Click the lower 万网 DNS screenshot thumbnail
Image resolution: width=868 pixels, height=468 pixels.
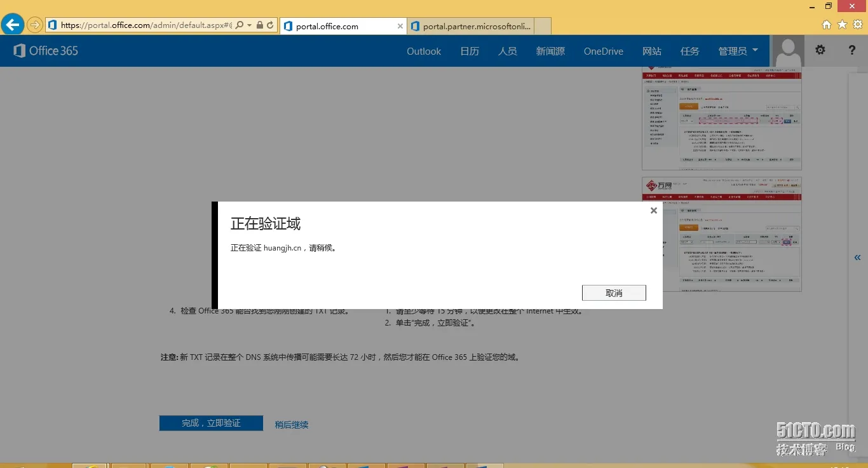(722, 234)
